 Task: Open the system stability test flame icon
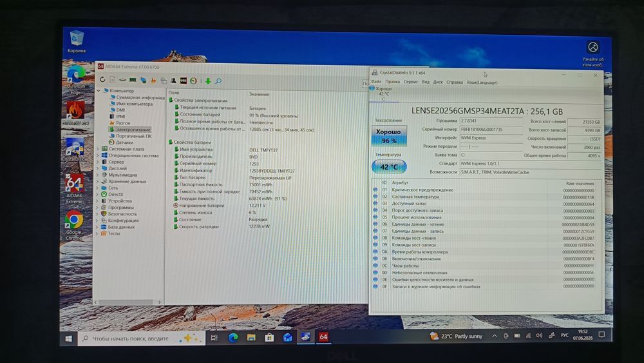153,81
